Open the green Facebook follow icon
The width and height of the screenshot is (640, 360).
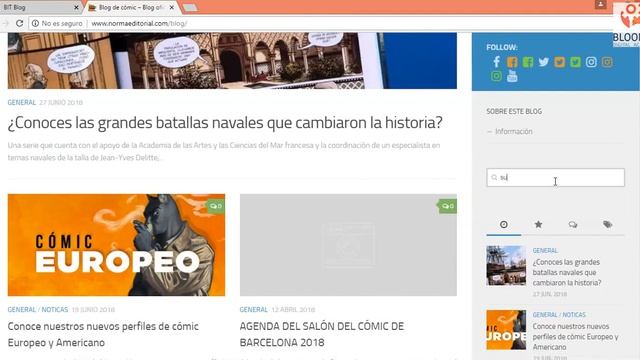pyautogui.click(x=528, y=62)
